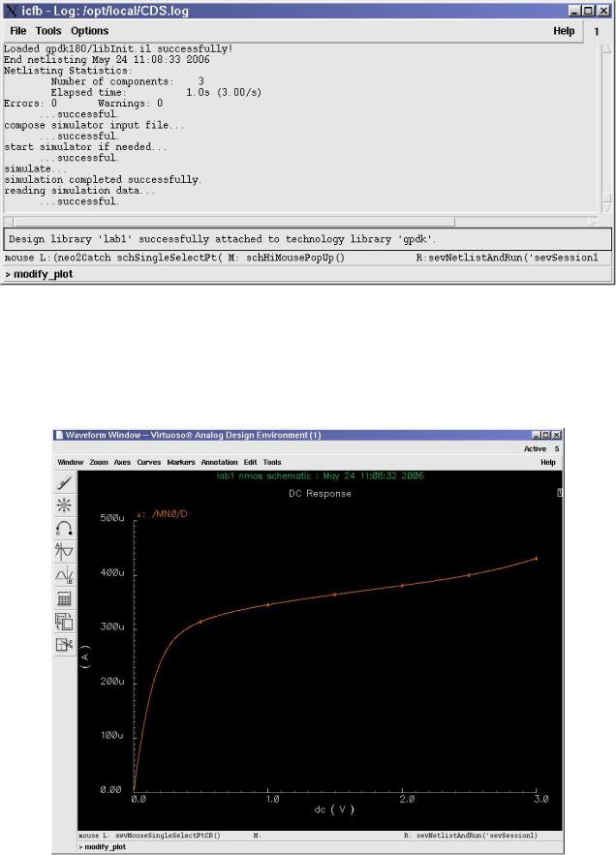The image size is (616, 855).
Task: Open Help menu in icfb log window
Action: tap(564, 31)
